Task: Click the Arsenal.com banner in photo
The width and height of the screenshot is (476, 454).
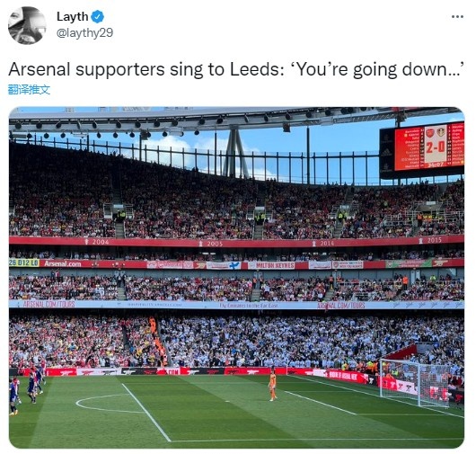Action: pos(63,263)
